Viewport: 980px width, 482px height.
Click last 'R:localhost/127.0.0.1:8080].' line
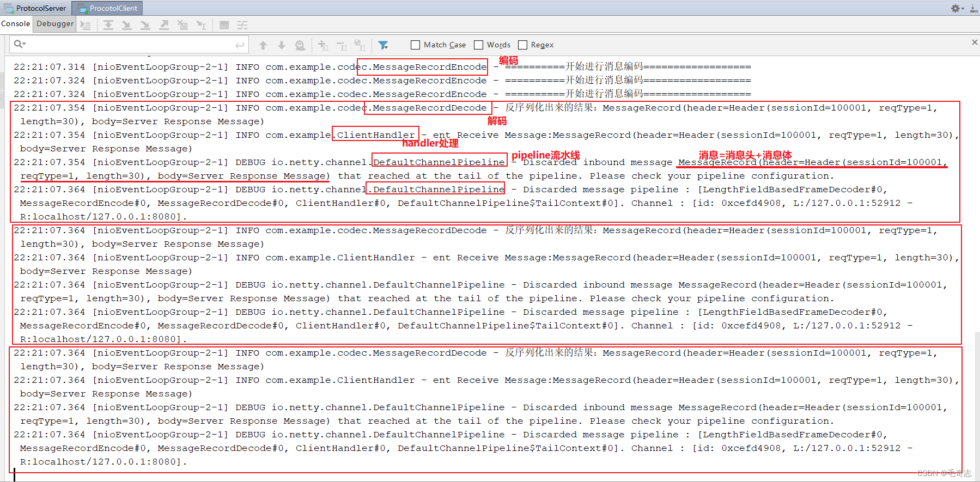click(104, 462)
